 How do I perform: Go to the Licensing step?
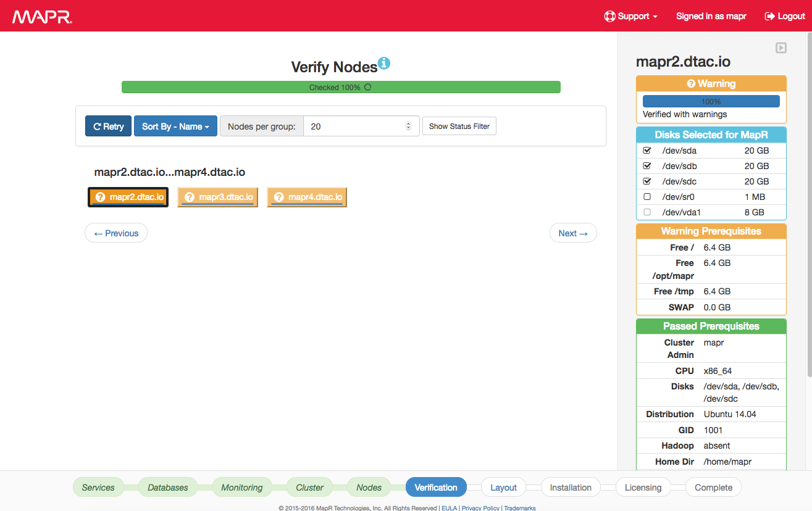click(643, 487)
